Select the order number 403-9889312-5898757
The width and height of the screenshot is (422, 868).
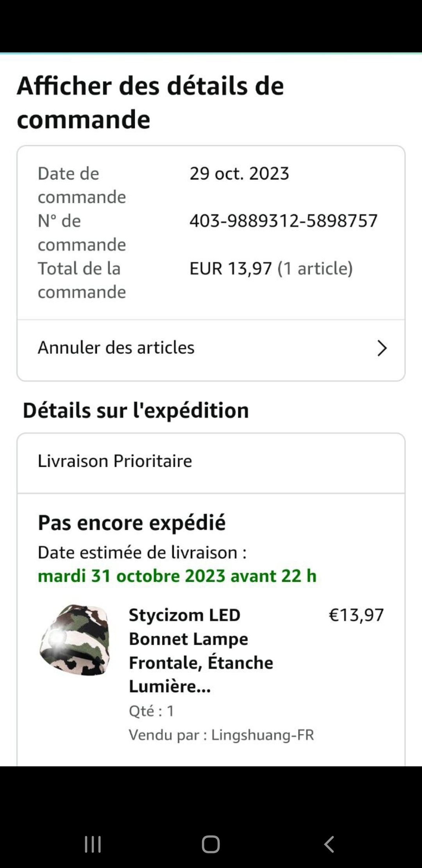(x=283, y=221)
